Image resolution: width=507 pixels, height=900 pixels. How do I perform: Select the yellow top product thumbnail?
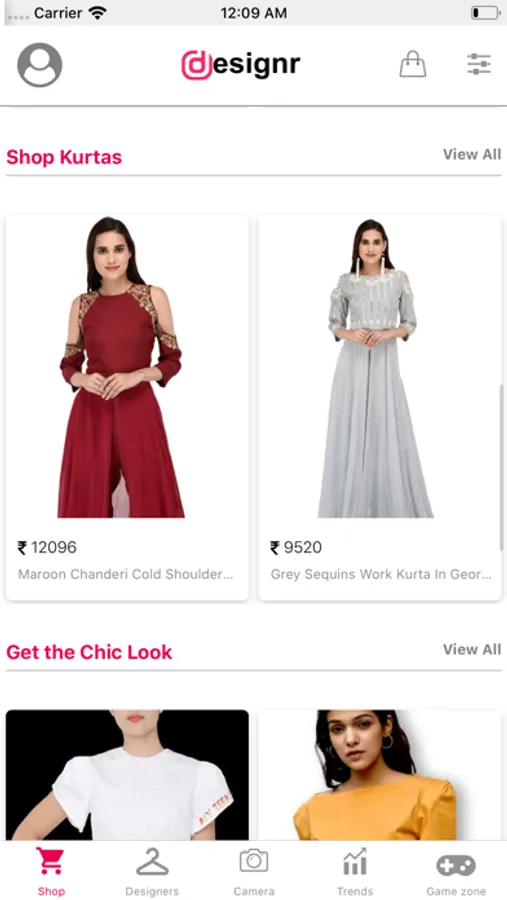click(380, 775)
